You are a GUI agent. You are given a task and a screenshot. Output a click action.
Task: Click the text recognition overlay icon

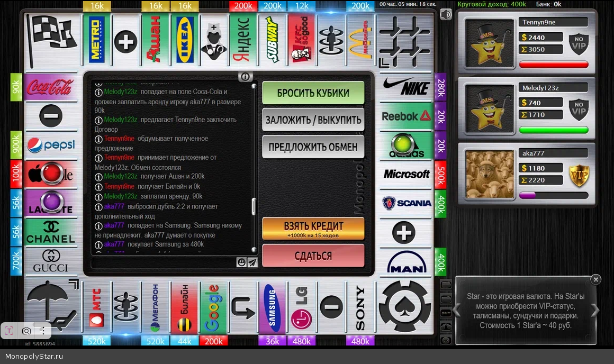click(10, 331)
